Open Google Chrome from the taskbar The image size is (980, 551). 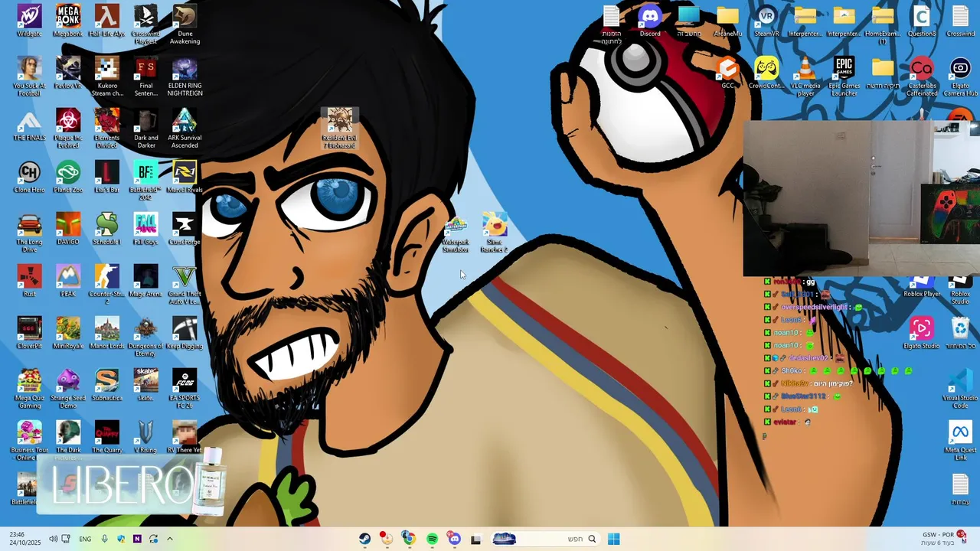[409, 539]
